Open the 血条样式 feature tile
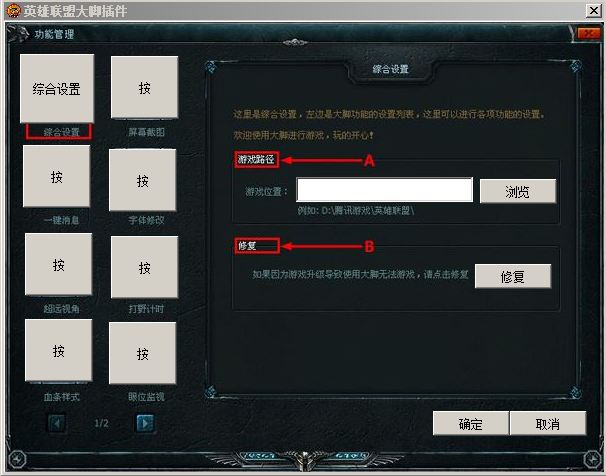This screenshot has width=606, height=476. pyautogui.click(x=58, y=350)
